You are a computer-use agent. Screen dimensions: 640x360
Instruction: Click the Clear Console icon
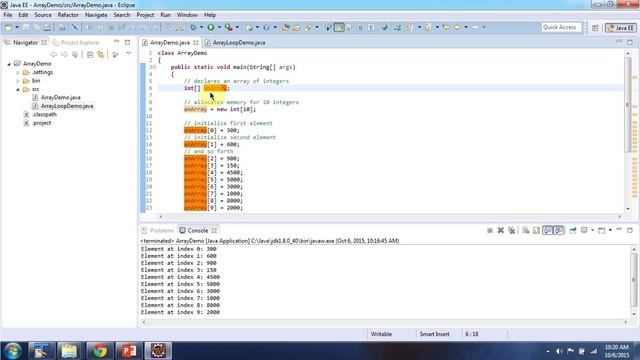pyautogui.click(x=526, y=231)
